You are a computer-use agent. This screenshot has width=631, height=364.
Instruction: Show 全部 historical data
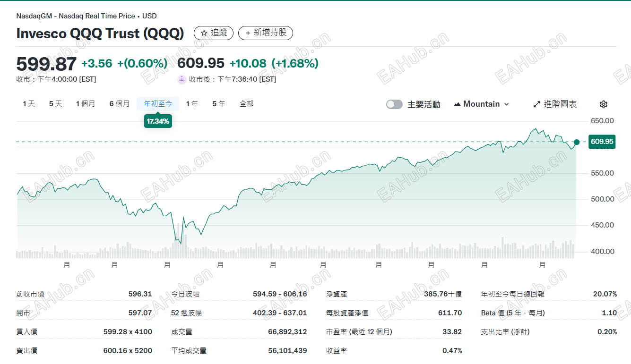pos(247,103)
